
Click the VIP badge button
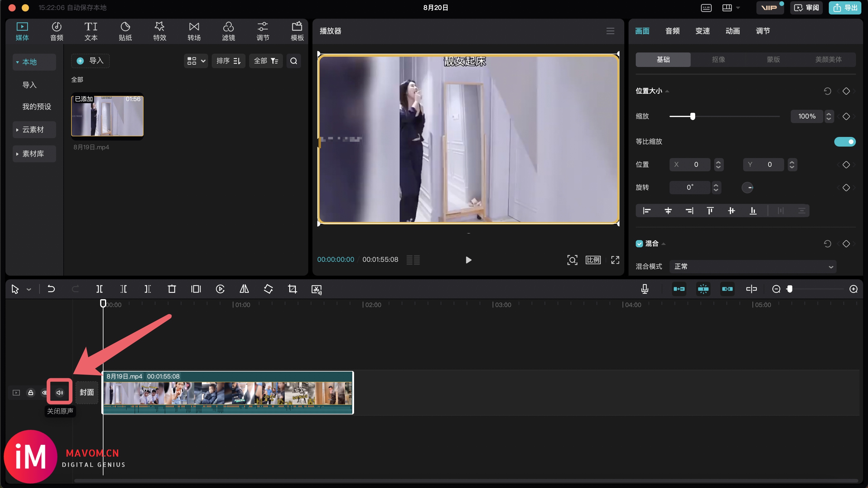point(770,8)
